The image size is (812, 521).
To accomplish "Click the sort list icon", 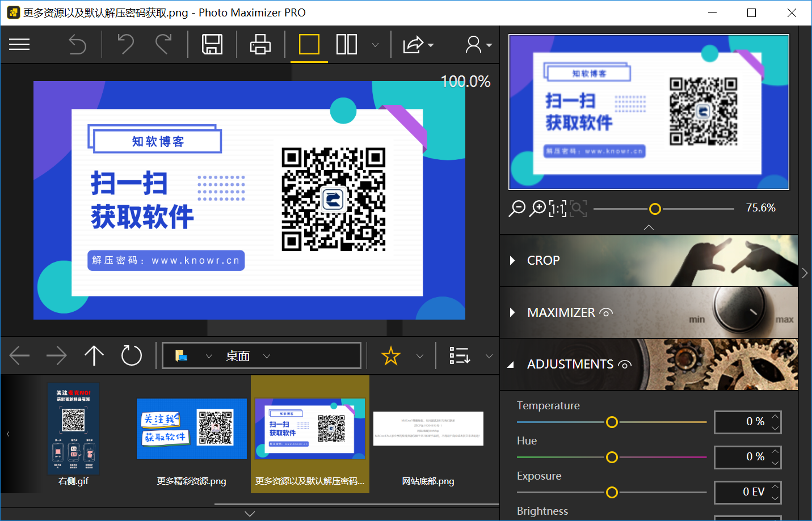I will 460,356.
